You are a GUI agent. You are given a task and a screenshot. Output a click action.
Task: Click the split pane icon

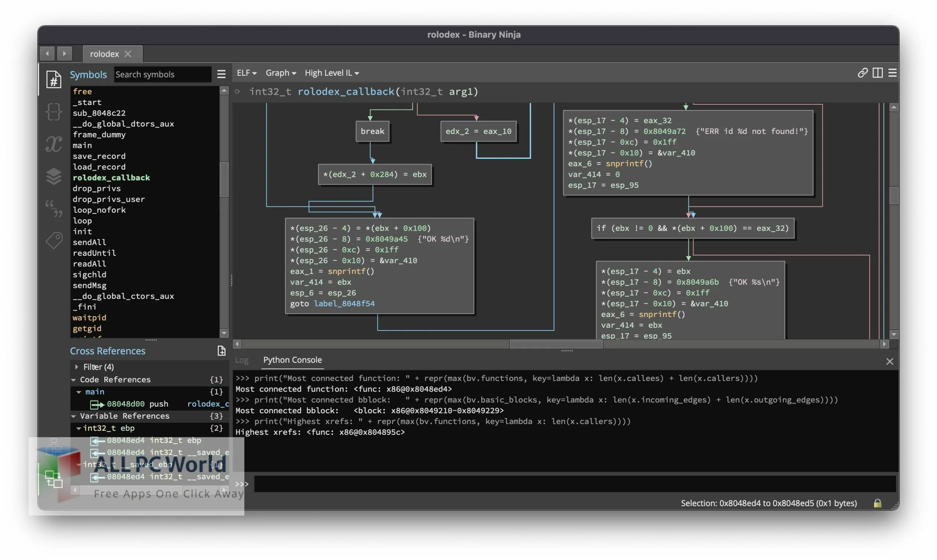[877, 73]
